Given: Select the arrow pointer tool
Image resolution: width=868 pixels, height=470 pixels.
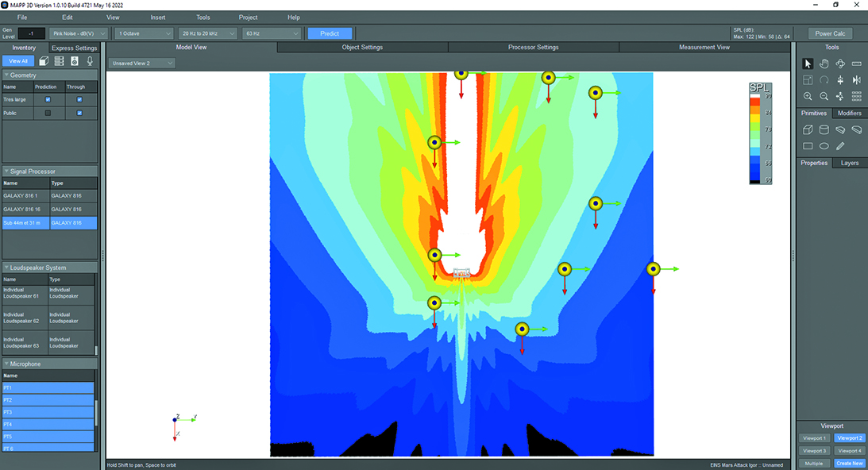Looking at the screenshot, I should pyautogui.click(x=808, y=64).
